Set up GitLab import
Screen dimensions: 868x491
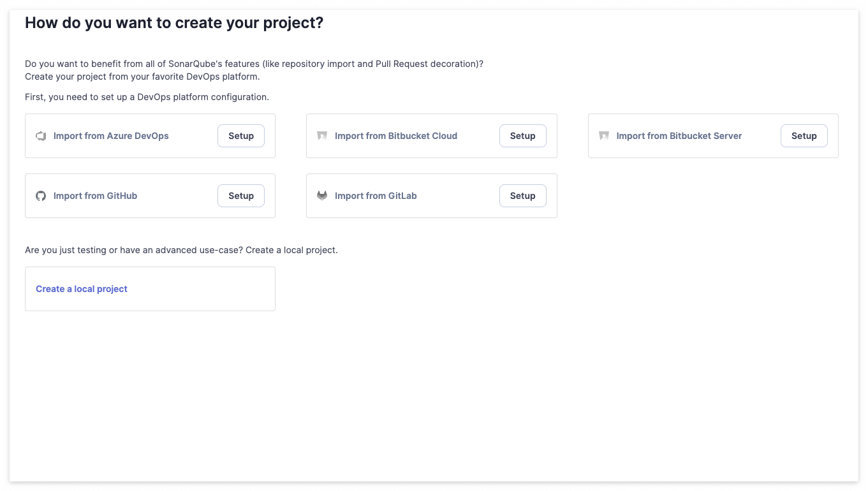pos(522,196)
